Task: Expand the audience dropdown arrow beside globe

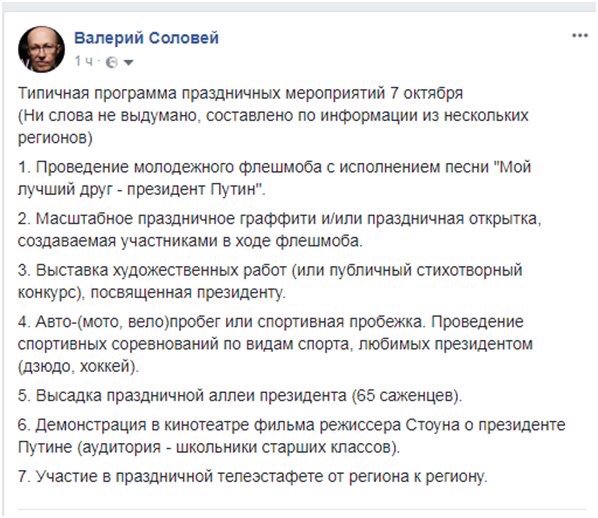Action: click(x=129, y=63)
